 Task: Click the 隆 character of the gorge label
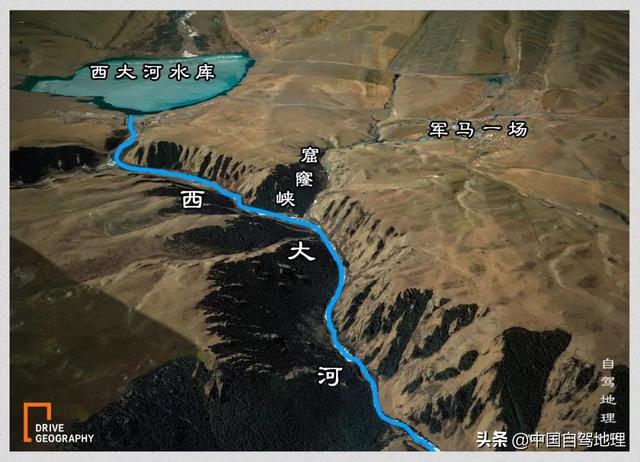304,178
